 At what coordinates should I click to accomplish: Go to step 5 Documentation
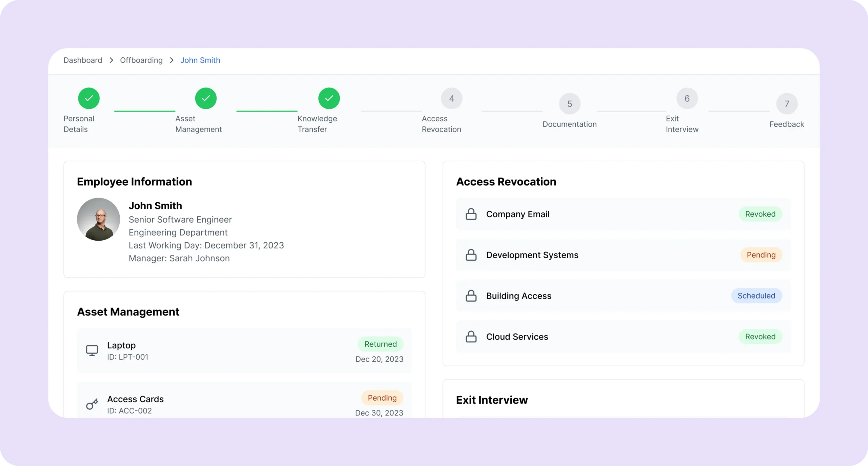point(570,104)
